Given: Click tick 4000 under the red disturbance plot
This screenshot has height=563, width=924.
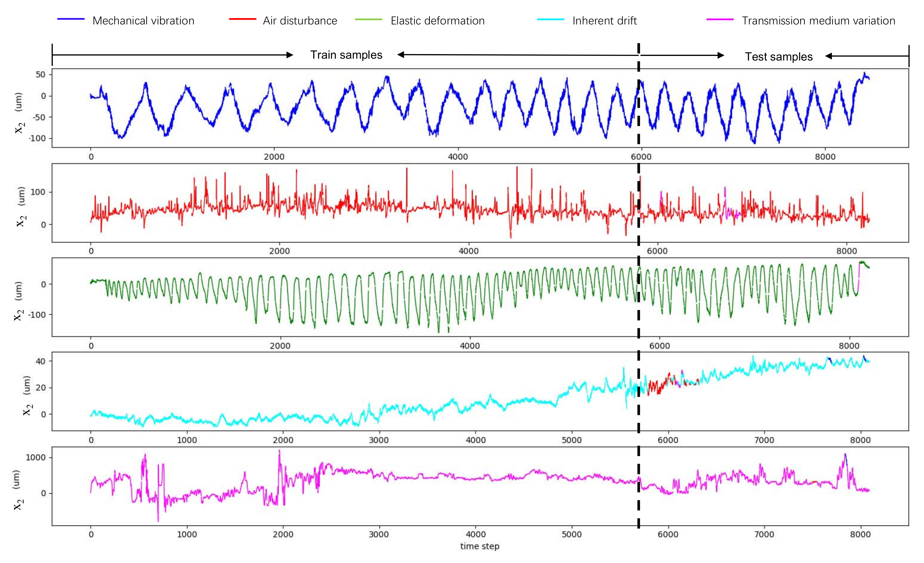Looking at the screenshot, I should [468, 251].
